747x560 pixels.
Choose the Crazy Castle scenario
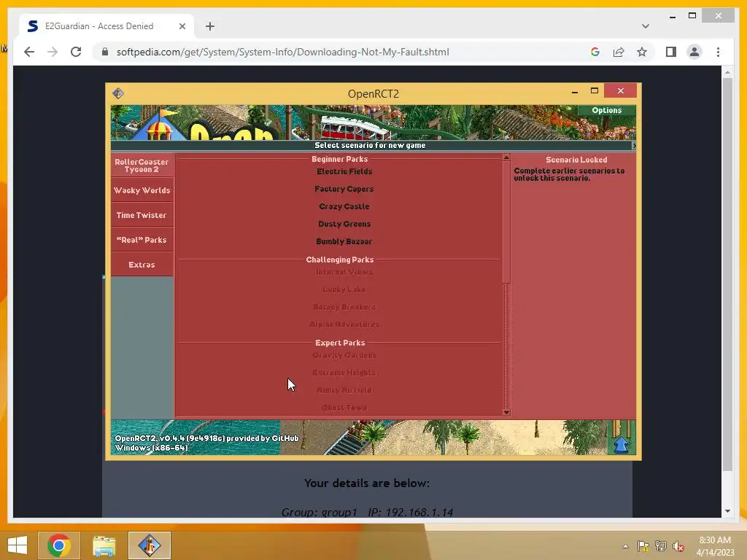point(344,206)
